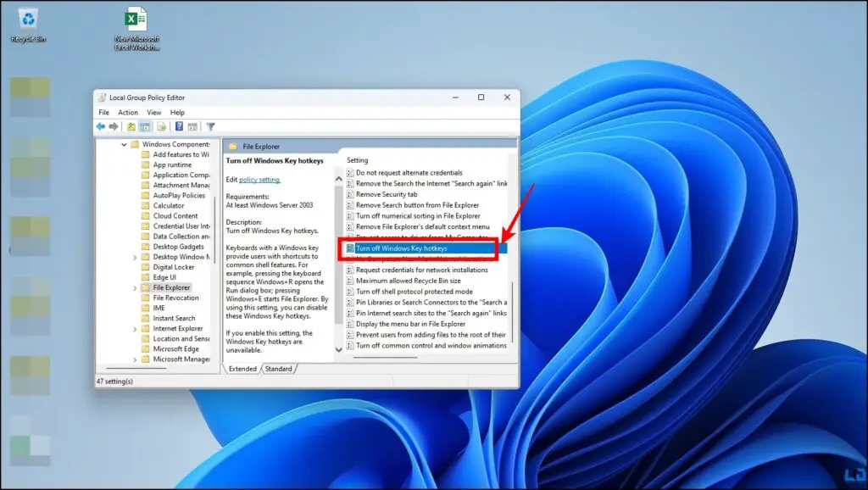This screenshot has height=490, width=868.
Task: Select the Credential User Interface folder
Action: pos(175,226)
